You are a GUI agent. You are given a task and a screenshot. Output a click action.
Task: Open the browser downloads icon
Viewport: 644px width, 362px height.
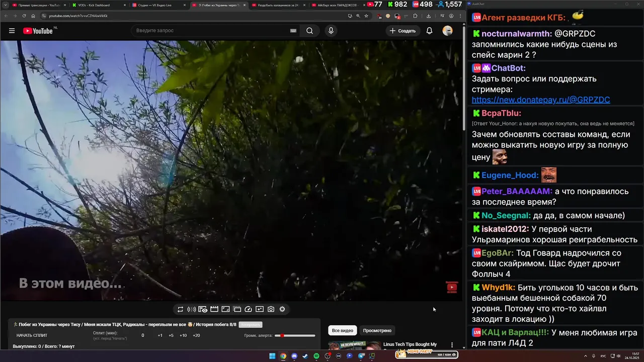(428, 16)
